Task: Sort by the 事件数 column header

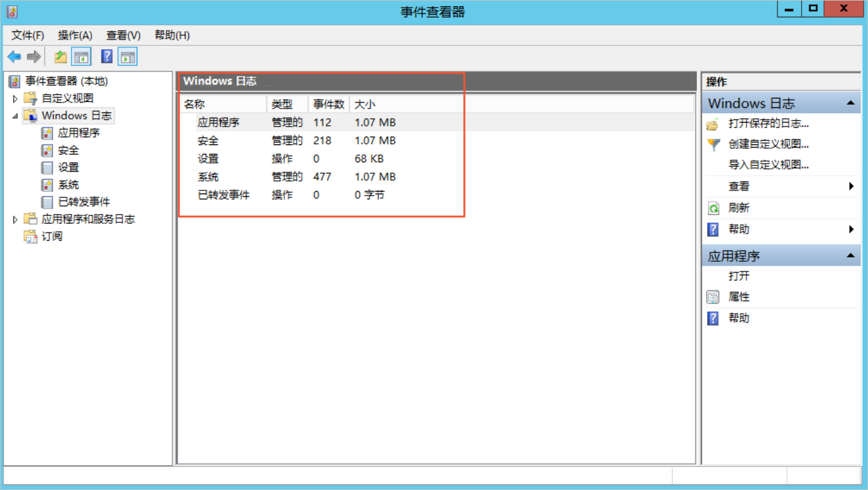Action: [x=329, y=104]
